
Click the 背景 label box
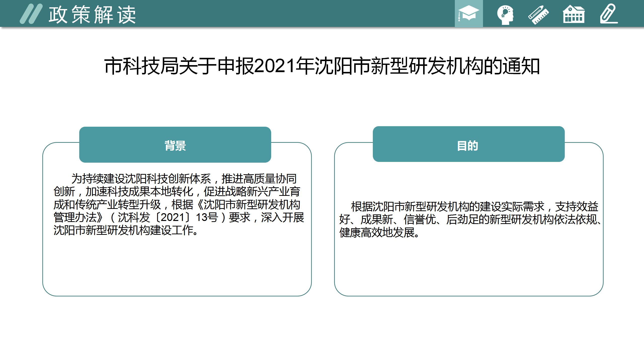175,145
